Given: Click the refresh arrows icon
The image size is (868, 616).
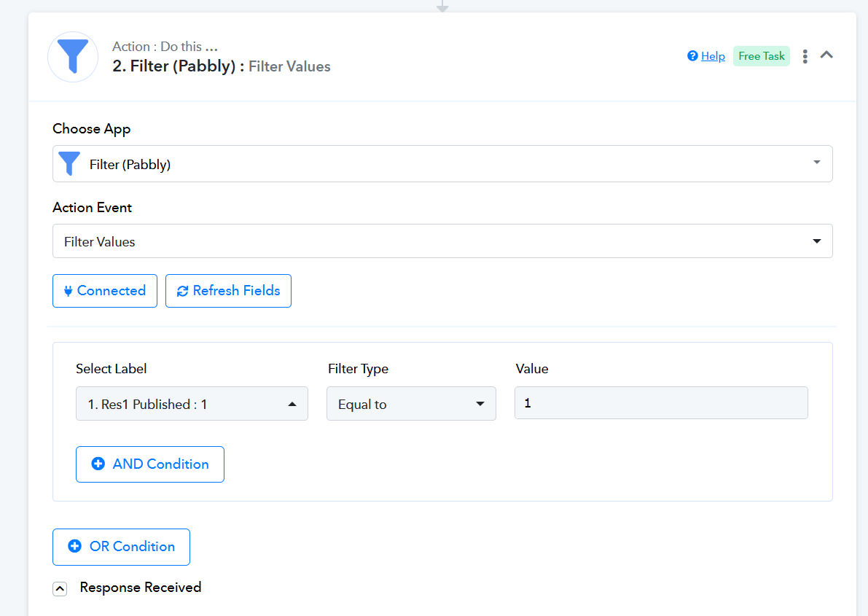Looking at the screenshot, I should (182, 291).
